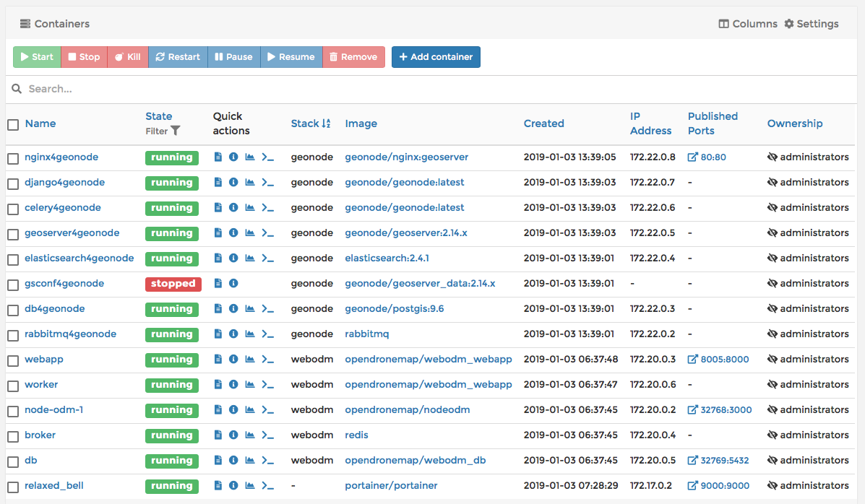Click the Pause button

tap(234, 57)
